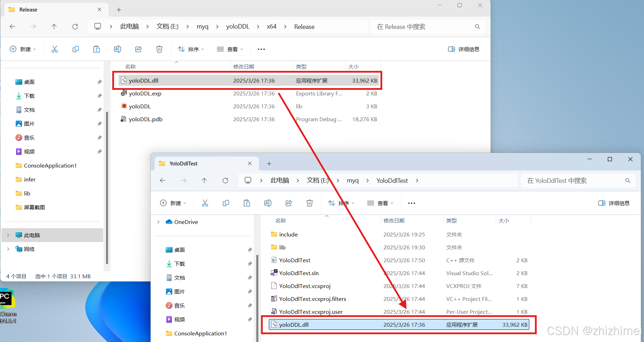The image size is (644, 342).
Task: Click Paste icon in Release window toolbar
Action: [97, 49]
